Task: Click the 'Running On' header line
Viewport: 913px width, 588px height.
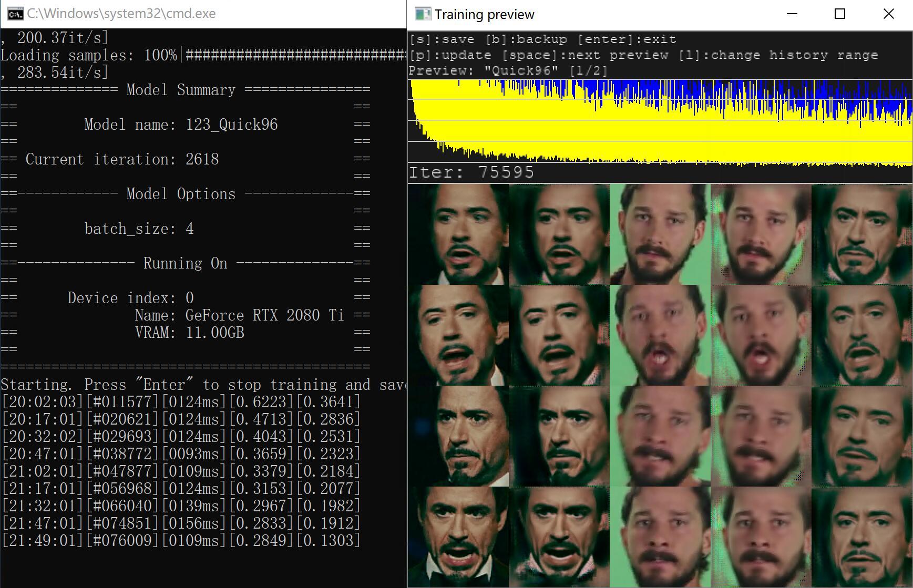Action: (x=185, y=263)
